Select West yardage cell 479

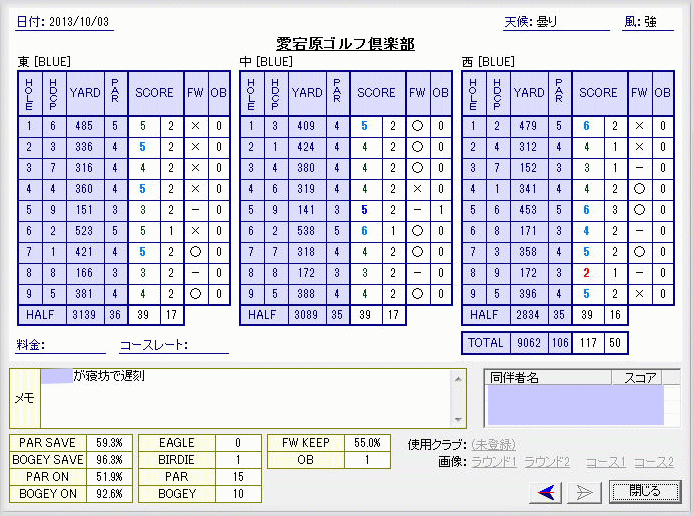click(x=528, y=126)
